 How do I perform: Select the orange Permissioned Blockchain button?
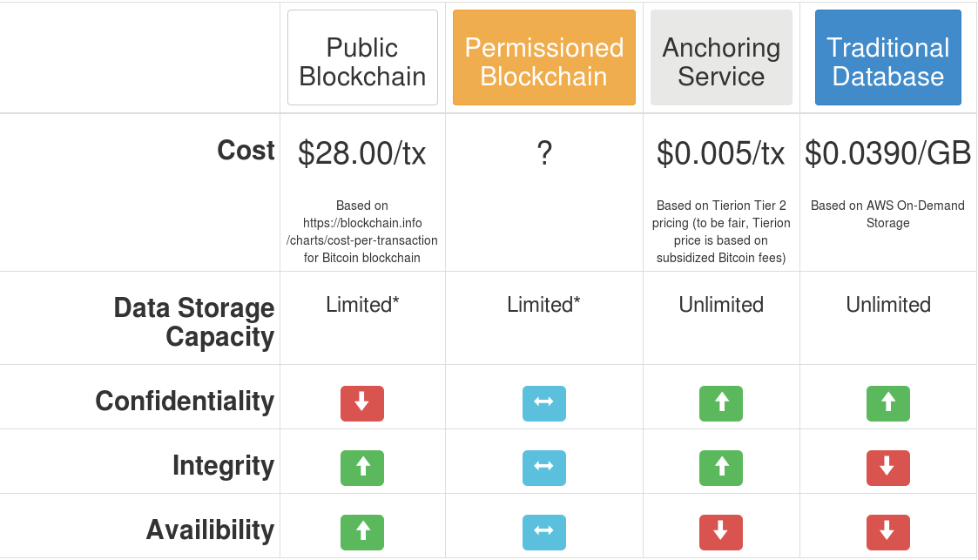pyautogui.click(x=544, y=57)
